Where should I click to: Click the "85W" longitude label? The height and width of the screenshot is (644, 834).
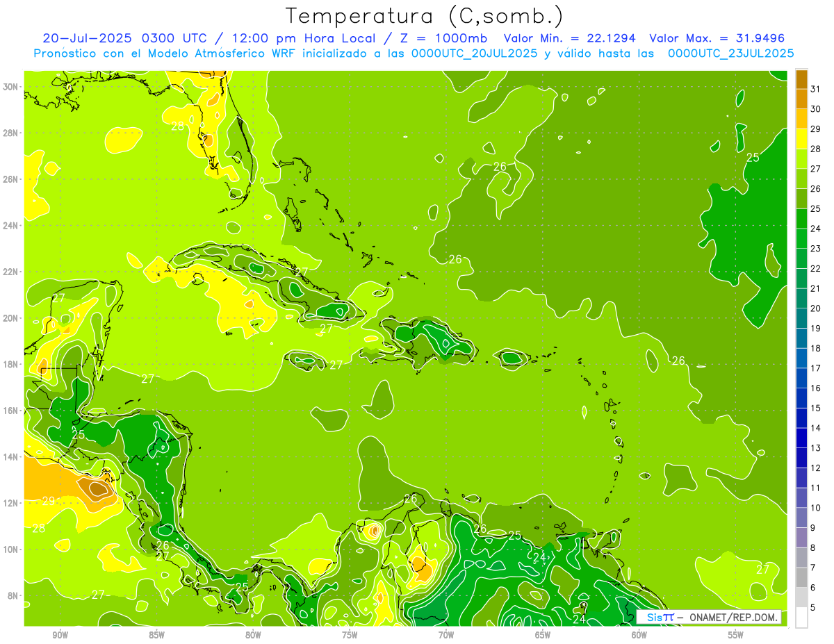point(156,635)
